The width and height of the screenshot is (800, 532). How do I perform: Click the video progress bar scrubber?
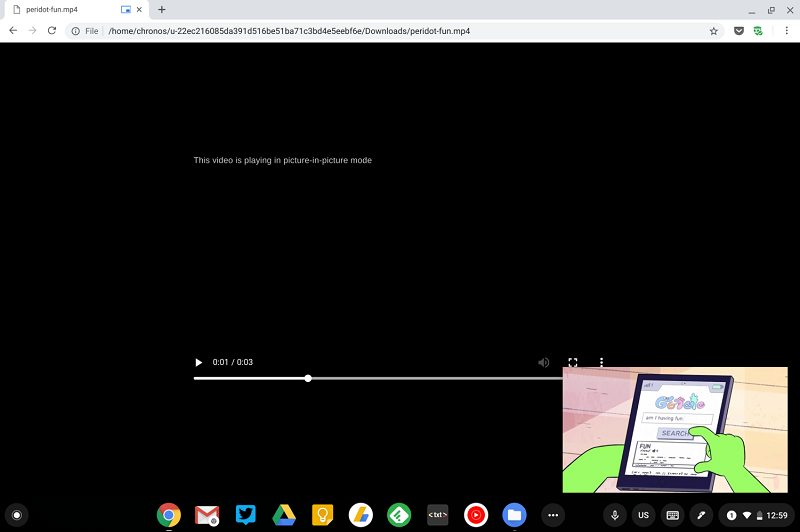308,378
